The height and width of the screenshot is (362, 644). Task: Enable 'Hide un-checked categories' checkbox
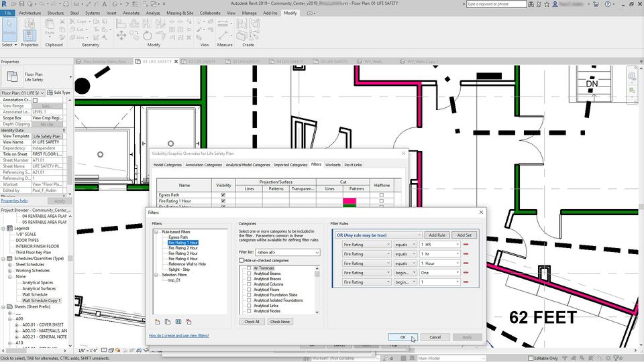click(241, 261)
